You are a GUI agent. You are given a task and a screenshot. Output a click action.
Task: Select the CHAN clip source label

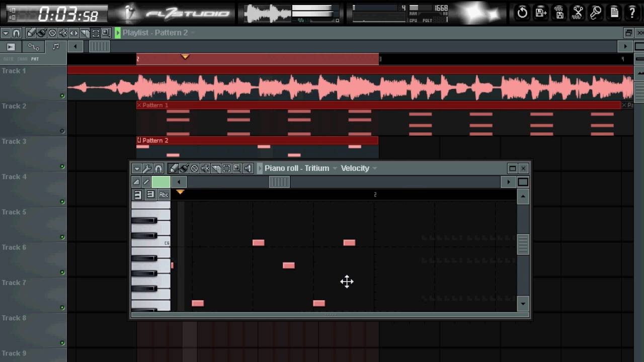(x=22, y=59)
